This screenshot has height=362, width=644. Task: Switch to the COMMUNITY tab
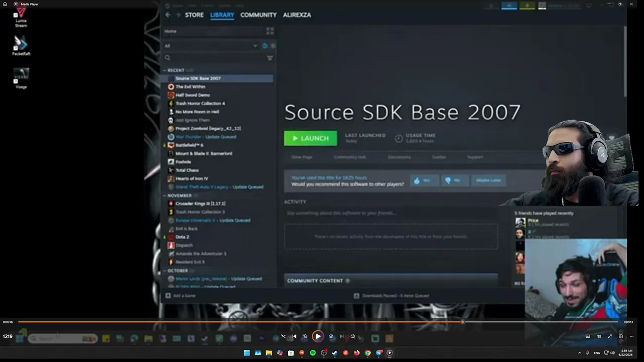259,15
